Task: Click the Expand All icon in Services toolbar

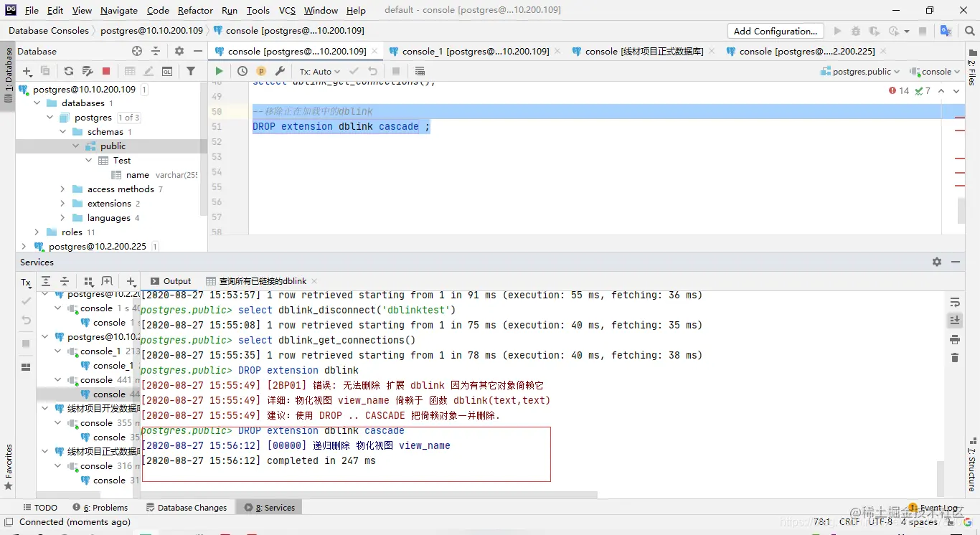Action: click(46, 281)
